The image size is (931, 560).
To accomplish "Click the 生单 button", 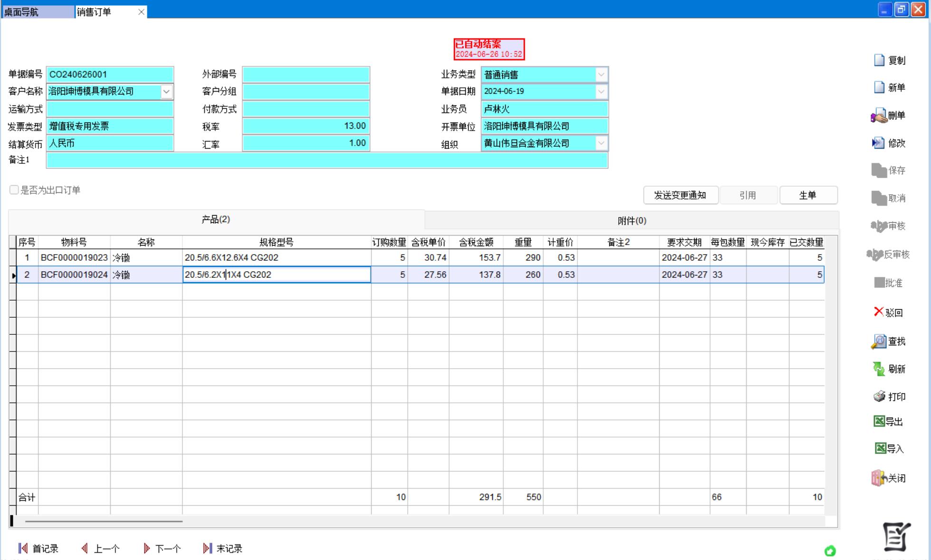I will pyautogui.click(x=808, y=195).
